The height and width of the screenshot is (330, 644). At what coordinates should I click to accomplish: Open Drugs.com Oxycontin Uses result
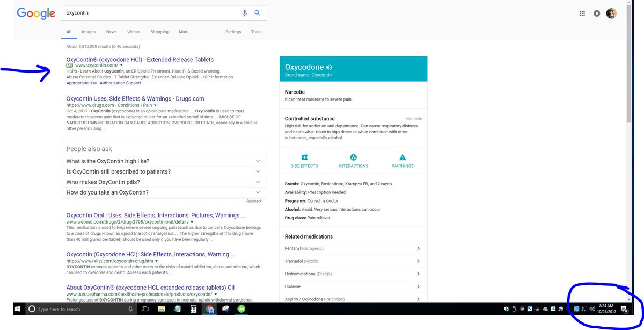pos(135,98)
